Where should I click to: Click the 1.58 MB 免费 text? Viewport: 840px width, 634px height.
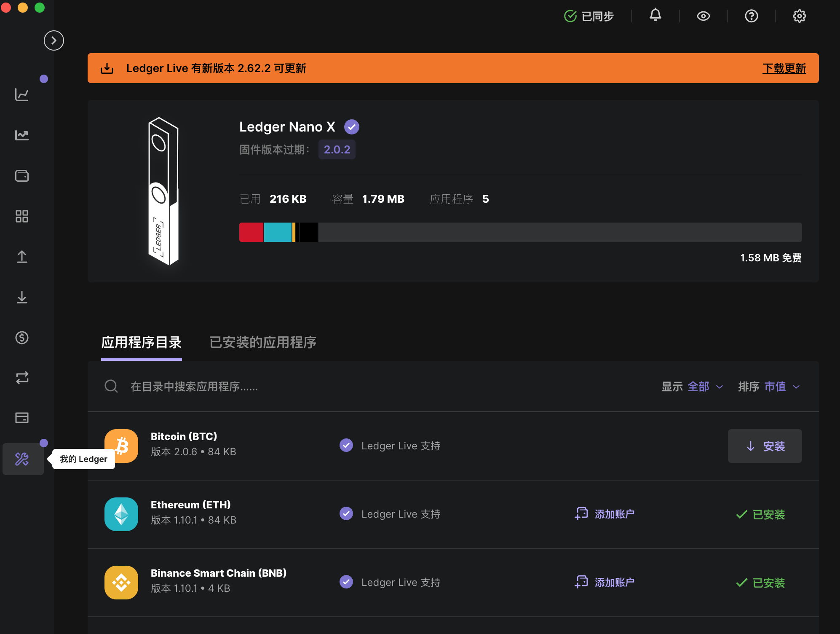tap(771, 258)
